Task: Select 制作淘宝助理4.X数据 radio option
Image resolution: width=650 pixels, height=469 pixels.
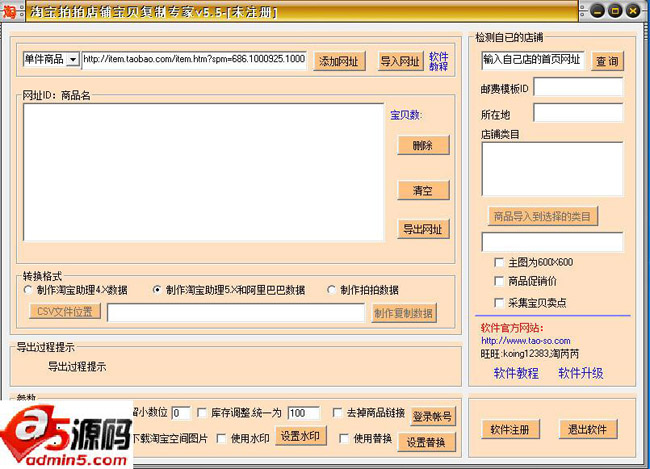Action: click(28, 290)
